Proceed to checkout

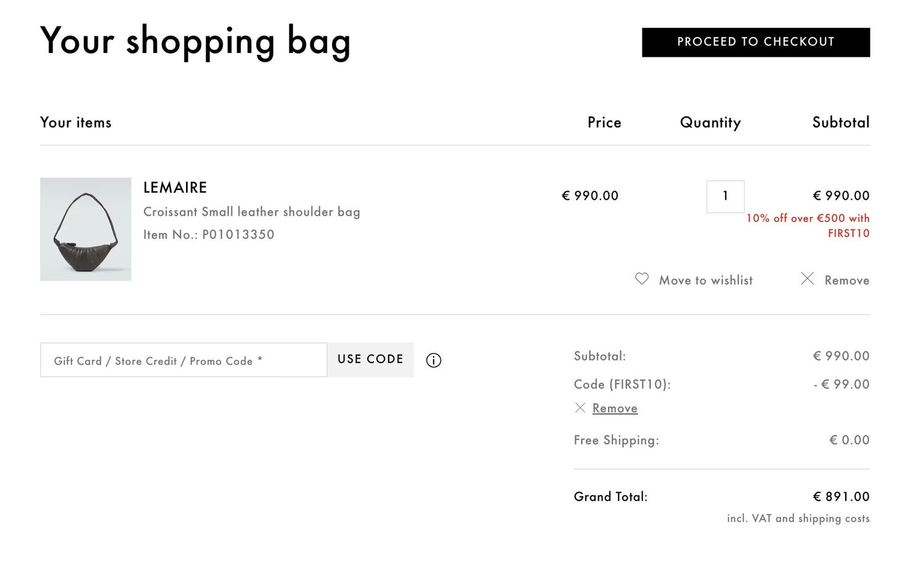756,42
